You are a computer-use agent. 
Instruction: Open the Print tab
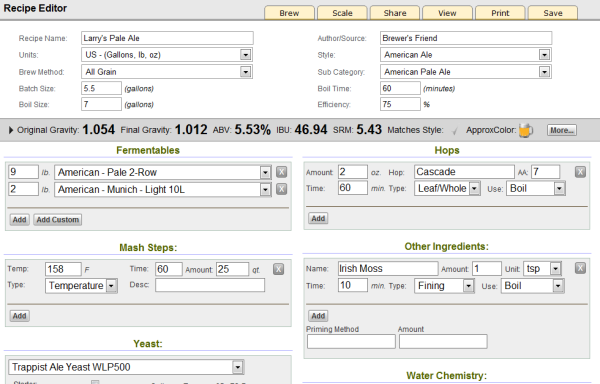tap(500, 13)
